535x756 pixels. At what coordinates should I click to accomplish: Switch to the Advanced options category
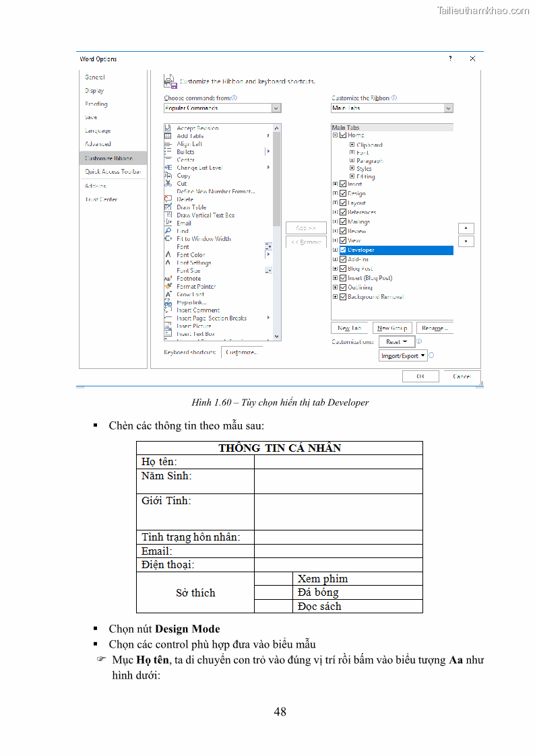98,144
